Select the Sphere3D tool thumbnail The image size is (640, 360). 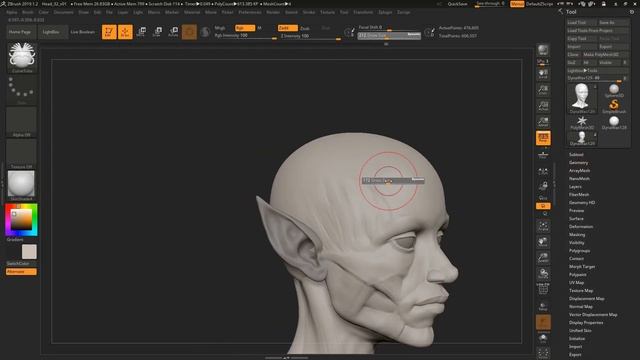(613, 91)
